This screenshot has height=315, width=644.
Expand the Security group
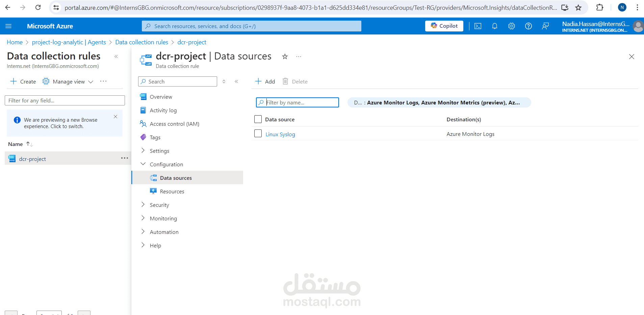point(159,205)
